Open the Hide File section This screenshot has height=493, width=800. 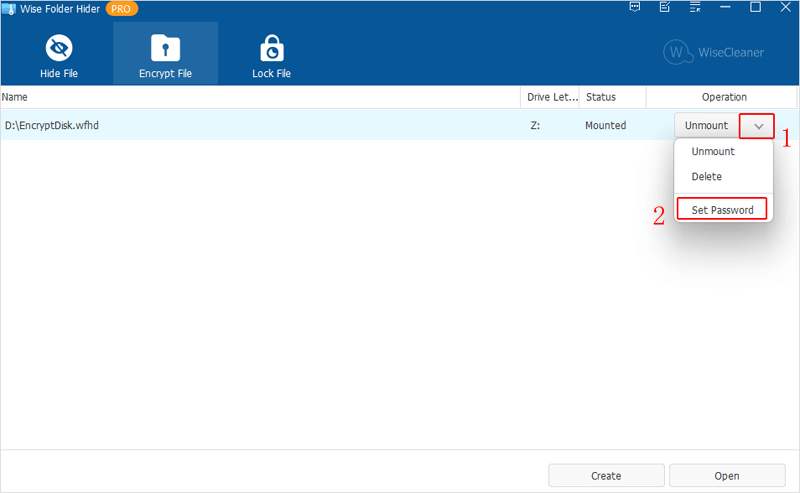pos(59,56)
